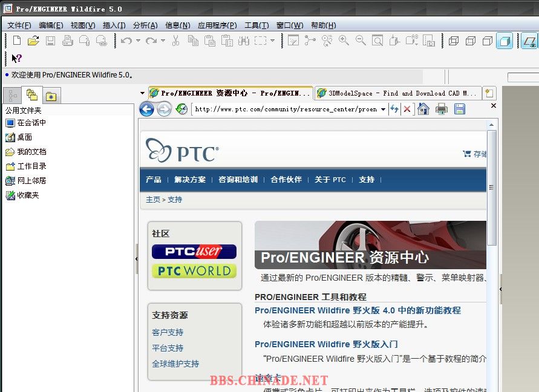Go to browser Home page icon
539x392 pixels.
tap(423, 109)
